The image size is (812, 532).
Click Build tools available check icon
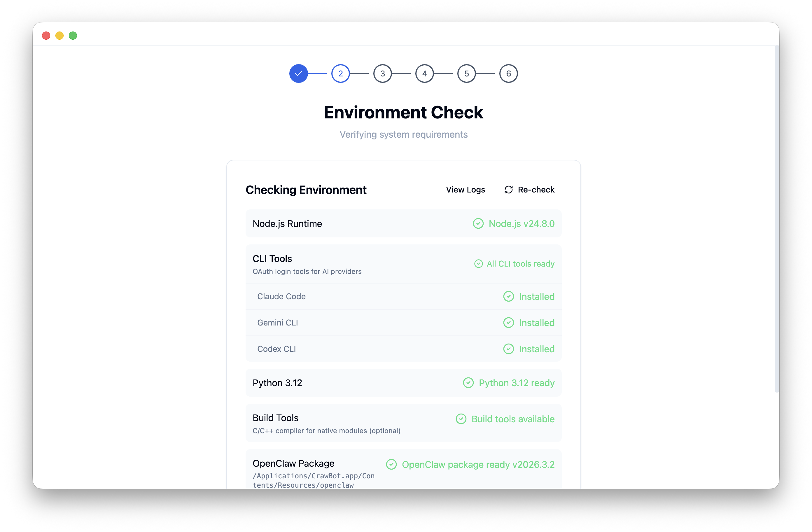point(461,419)
